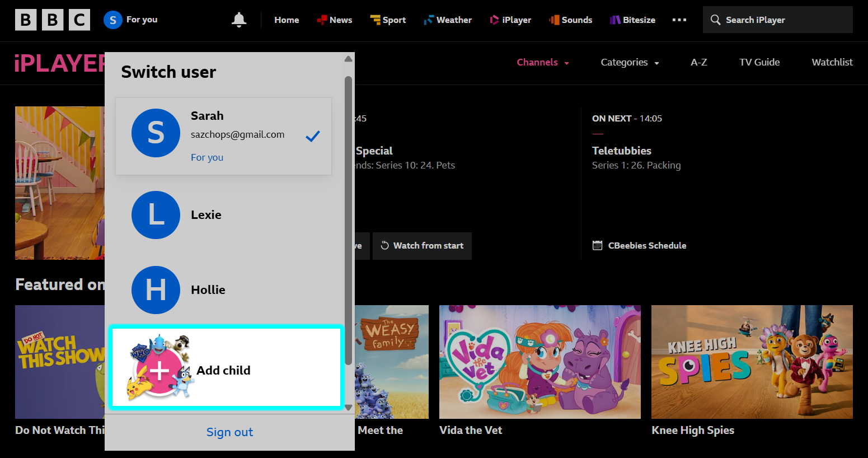Open Sport in top navigation

(394, 20)
